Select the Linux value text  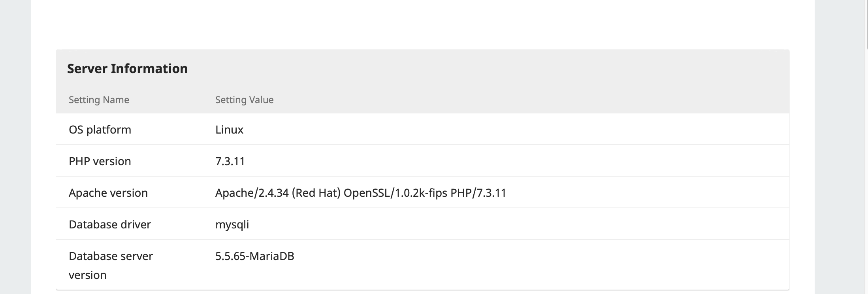229,130
